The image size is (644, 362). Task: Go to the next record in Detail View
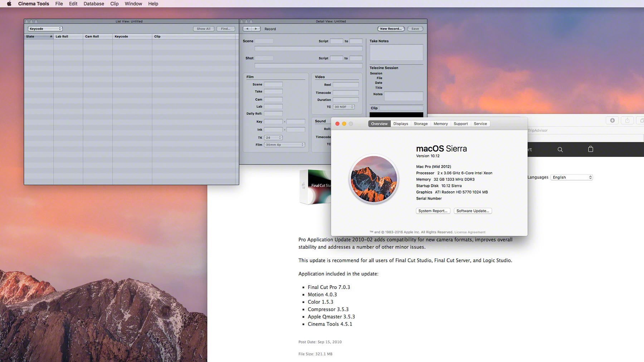pyautogui.click(x=256, y=29)
